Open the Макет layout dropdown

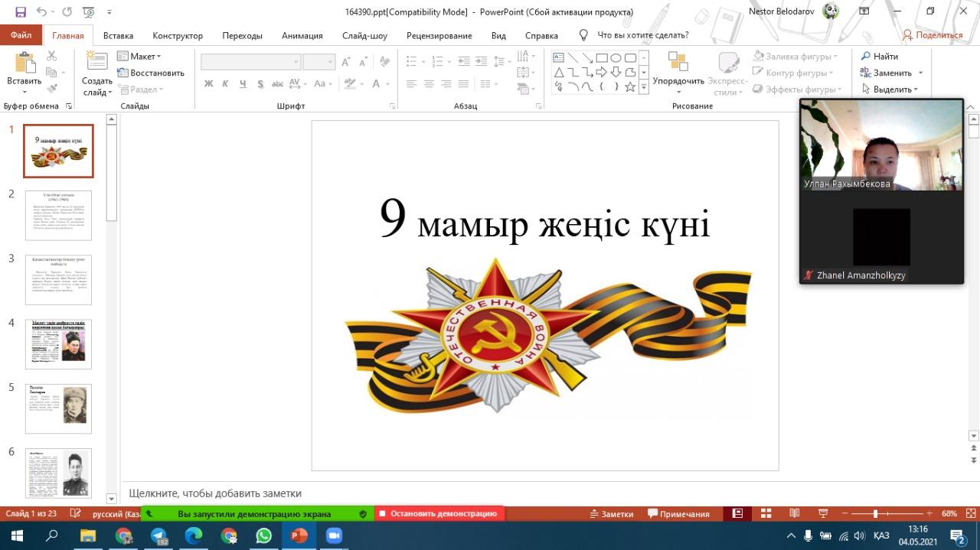[139, 56]
